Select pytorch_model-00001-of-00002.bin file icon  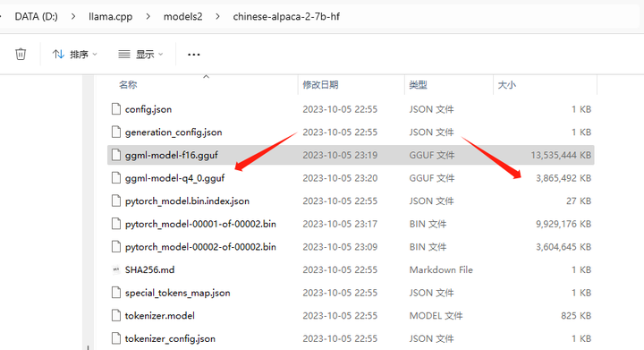coord(116,224)
